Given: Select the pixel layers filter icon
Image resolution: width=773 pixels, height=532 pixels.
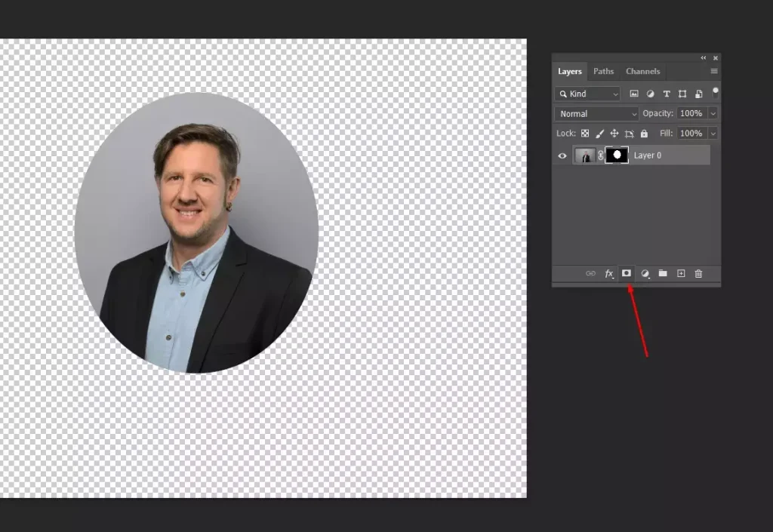Looking at the screenshot, I should (633, 94).
